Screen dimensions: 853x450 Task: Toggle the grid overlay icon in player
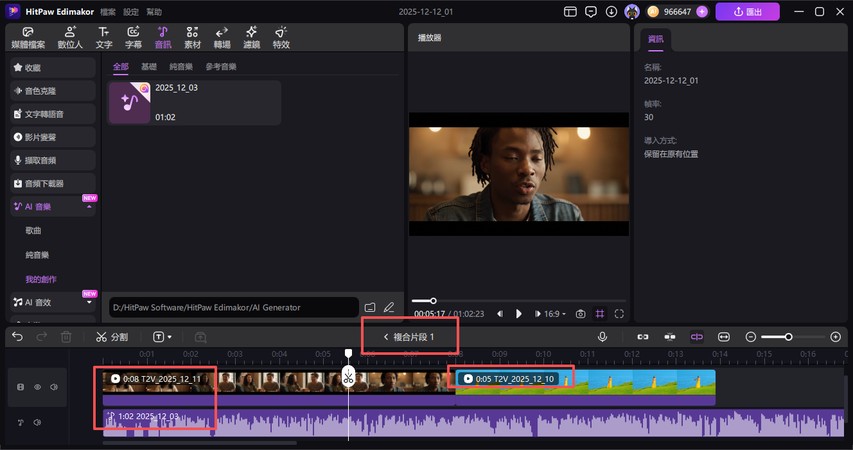tap(599, 314)
